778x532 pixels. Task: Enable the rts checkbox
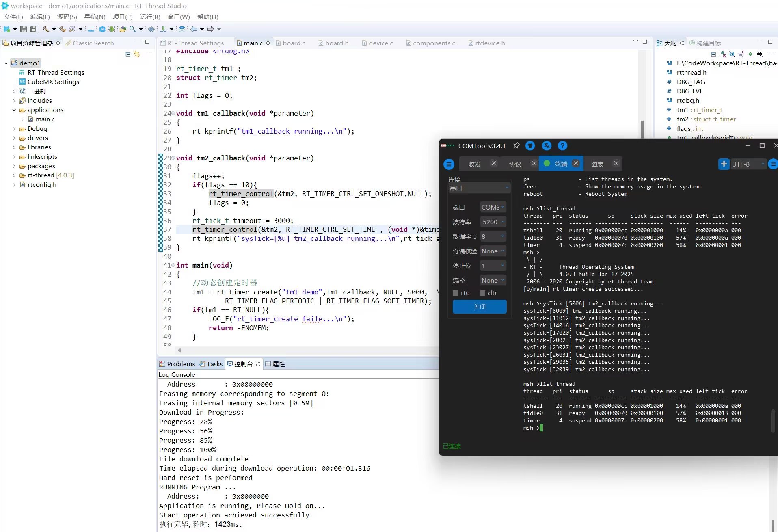(x=455, y=293)
